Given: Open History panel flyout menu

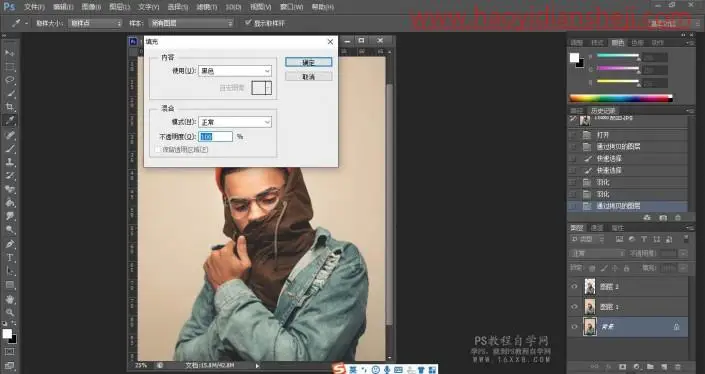Looking at the screenshot, I should point(690,111).
